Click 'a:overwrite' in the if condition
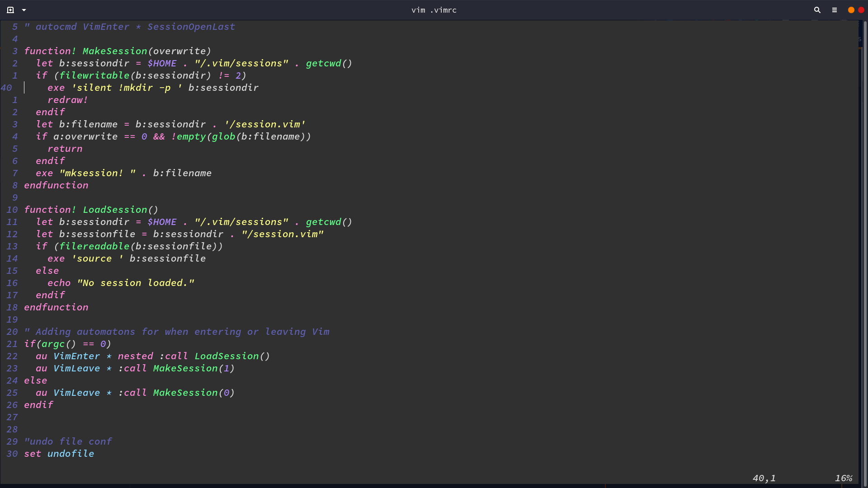The image size is (868, 488). pyautogui.click(x=85, y=136)
